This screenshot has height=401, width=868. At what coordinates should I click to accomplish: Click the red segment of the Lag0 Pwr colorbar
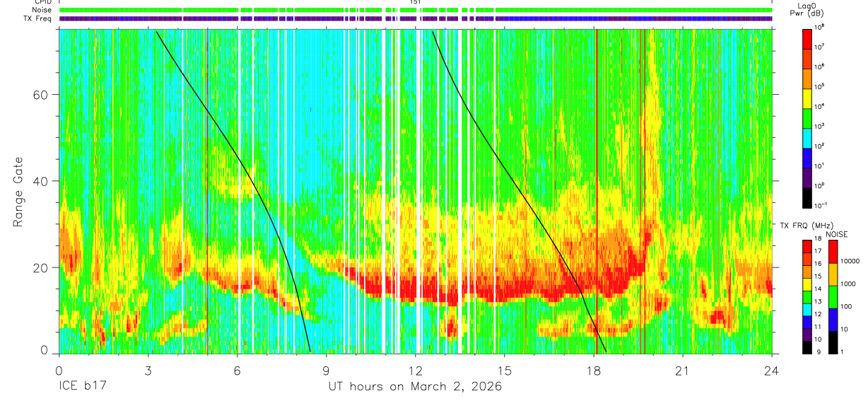tap(807, 38)
